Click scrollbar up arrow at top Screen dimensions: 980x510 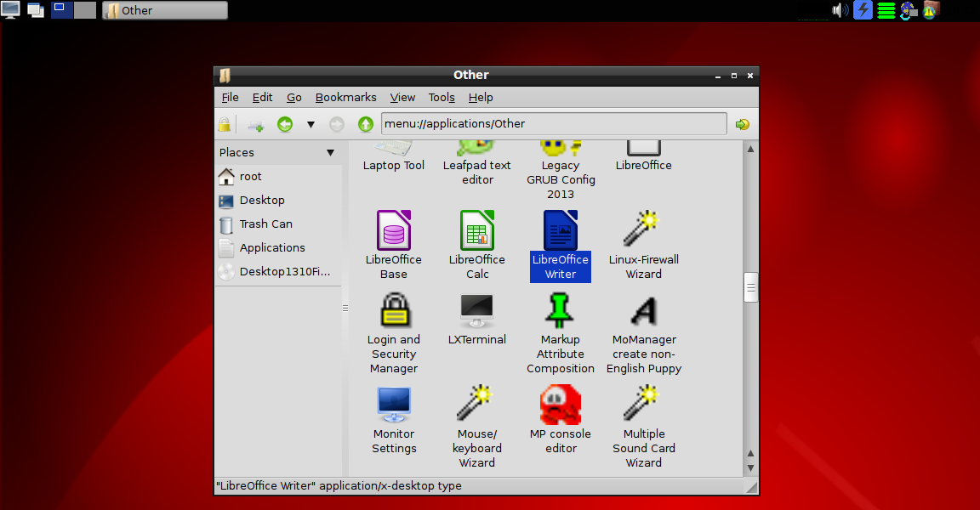tap(750, 150)
